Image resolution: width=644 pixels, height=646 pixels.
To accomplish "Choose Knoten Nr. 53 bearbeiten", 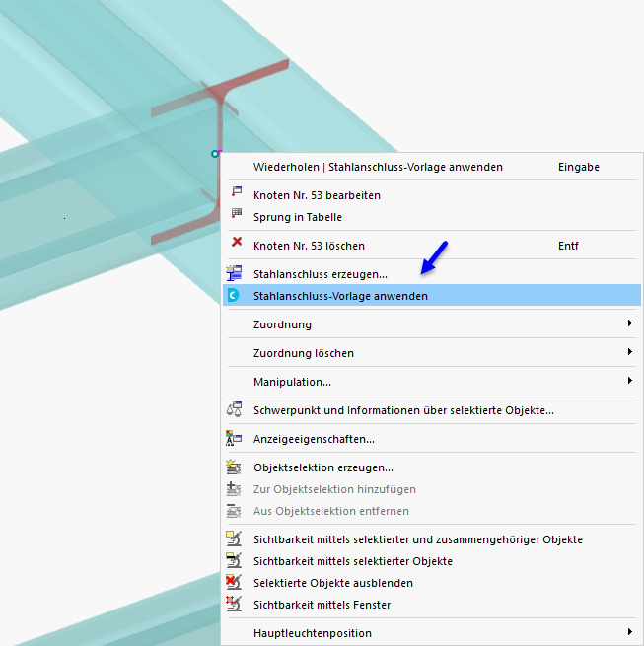I will pyautogui.click(x=432, y=195).
